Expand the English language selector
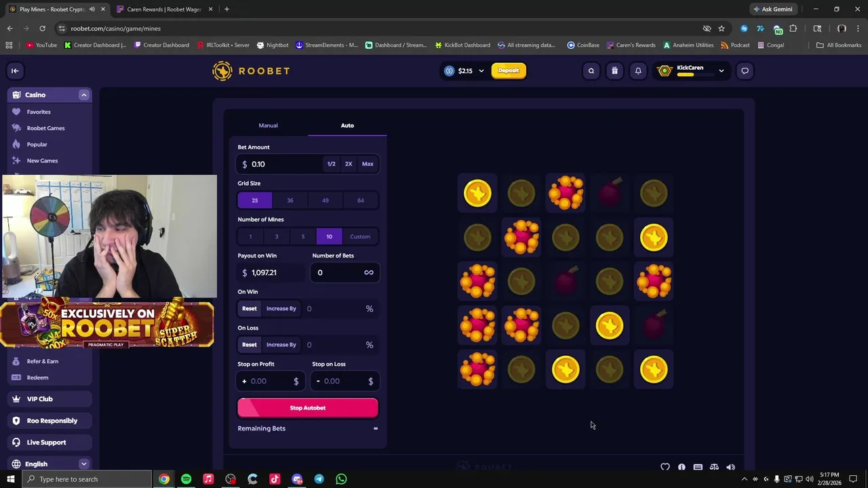The image size is (868, 488). 84,464
